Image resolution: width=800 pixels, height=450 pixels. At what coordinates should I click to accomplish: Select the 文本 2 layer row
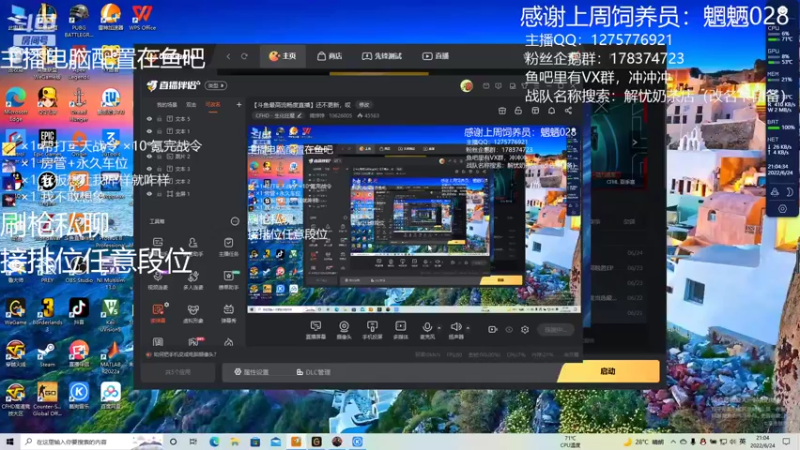[193, 181]
